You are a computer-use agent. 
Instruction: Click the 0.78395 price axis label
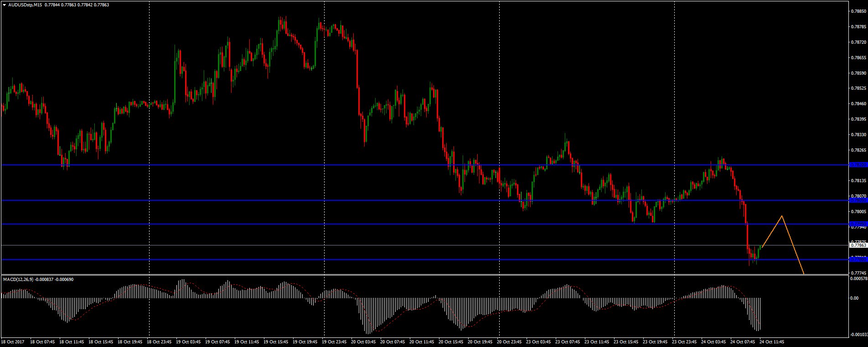(x=858, y=119)
